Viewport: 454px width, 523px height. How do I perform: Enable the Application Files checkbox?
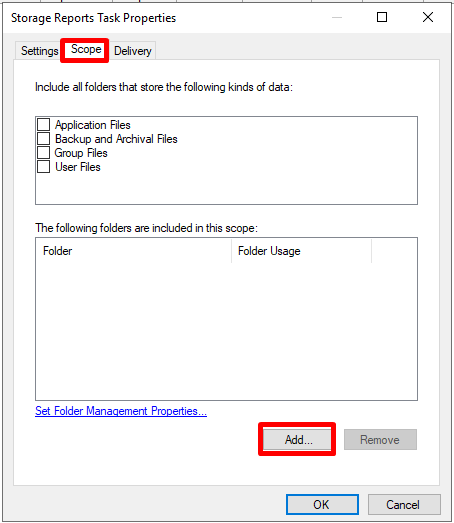coord(43,124)
